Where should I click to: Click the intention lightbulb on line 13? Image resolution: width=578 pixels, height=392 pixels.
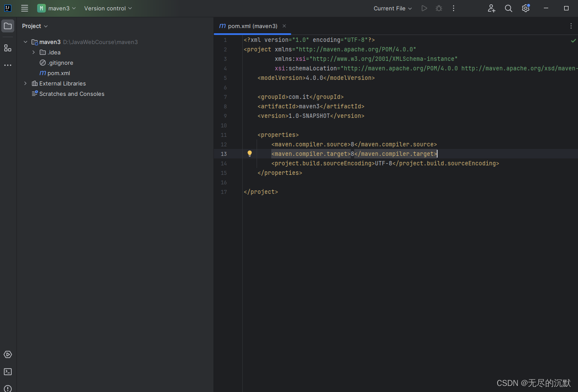coord(250,154)
